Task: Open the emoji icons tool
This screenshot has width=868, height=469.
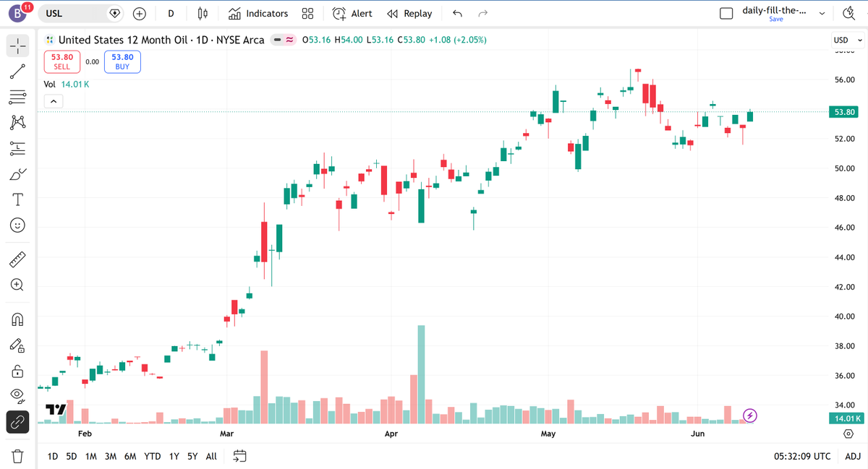Action: (18, 225)
